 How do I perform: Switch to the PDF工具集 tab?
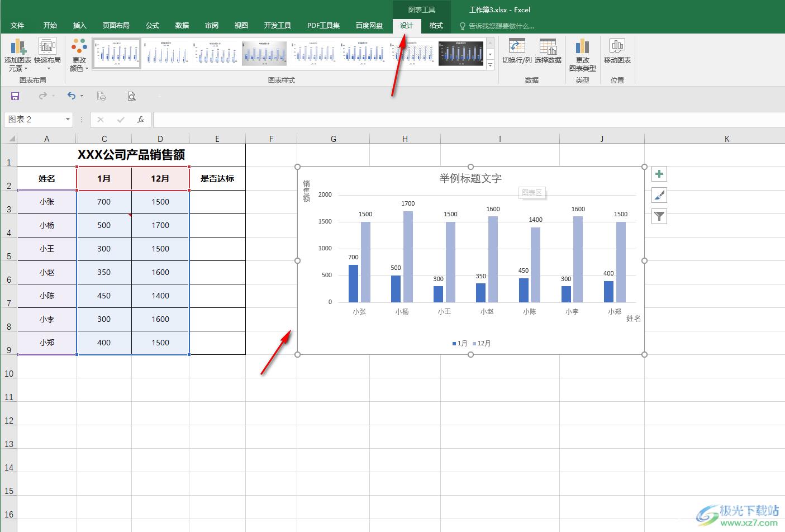323,26
